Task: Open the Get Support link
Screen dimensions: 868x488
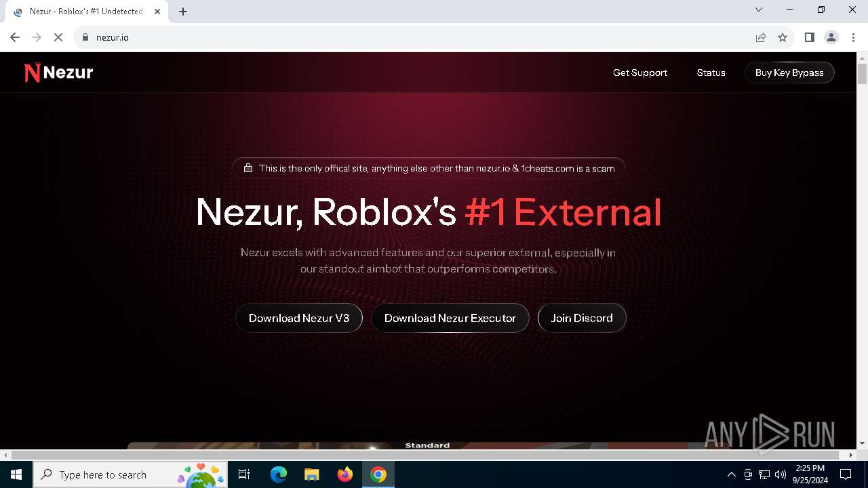Action: (x=640, y=73)
